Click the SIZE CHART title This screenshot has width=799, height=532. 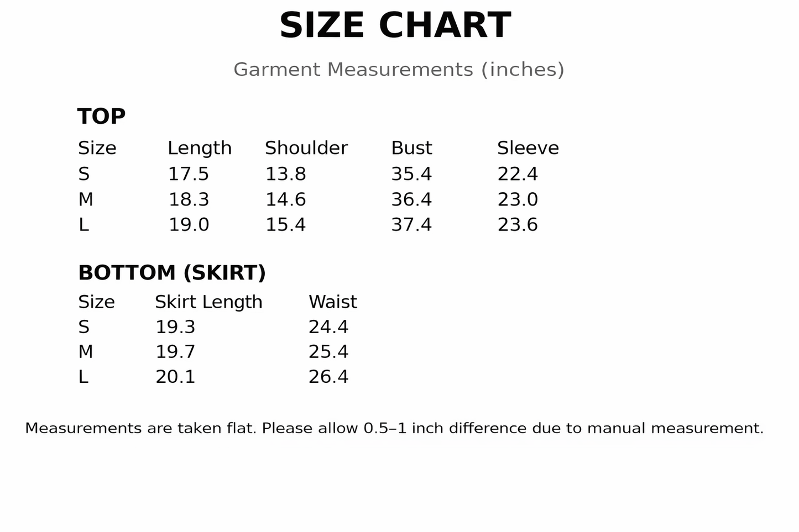(395, 25)
